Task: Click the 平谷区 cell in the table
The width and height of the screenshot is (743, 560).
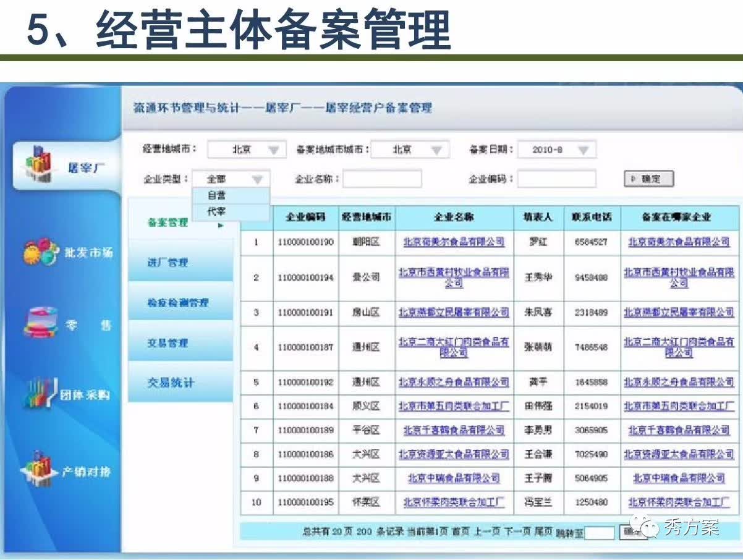Action: [366, 430]
